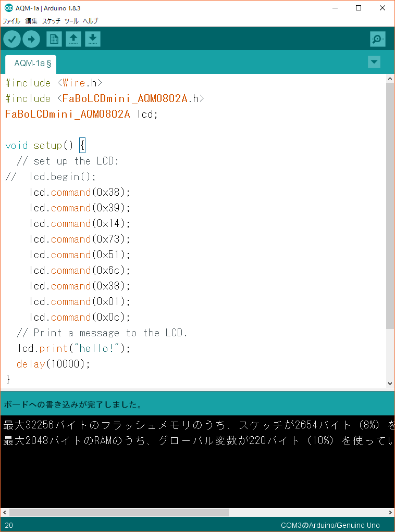Open the ツール menu
395x532 pixels.
coord(71,21)
